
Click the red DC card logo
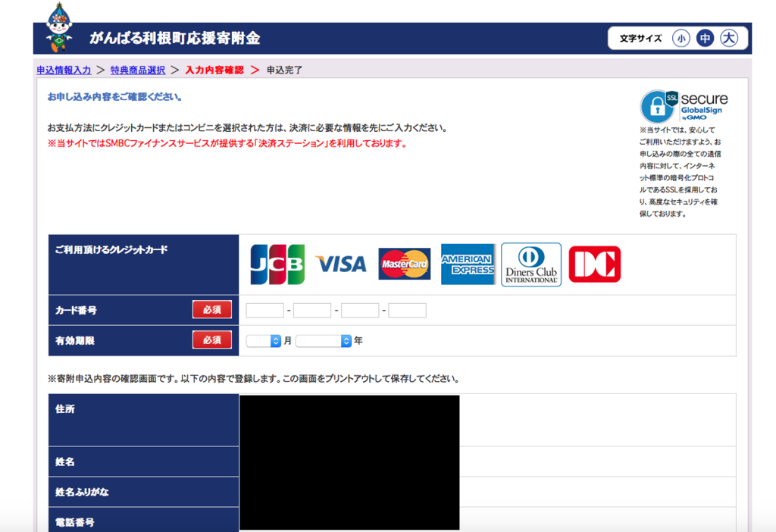pyautogui.click(x=594, y=264)
